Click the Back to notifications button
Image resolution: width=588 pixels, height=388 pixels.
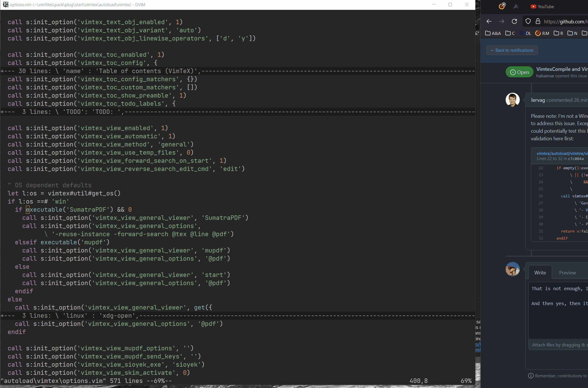(x=512, y=50)
